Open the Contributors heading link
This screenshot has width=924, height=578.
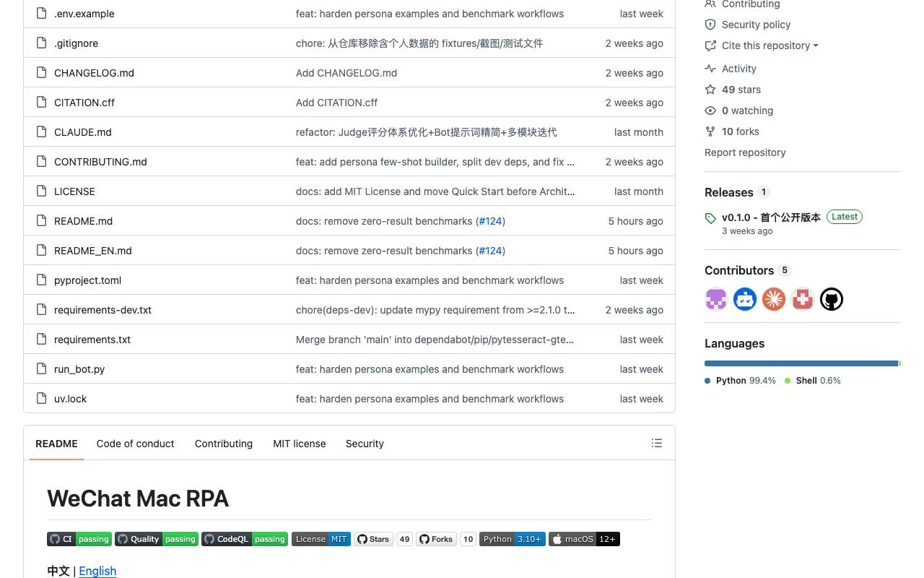[739, 270]
